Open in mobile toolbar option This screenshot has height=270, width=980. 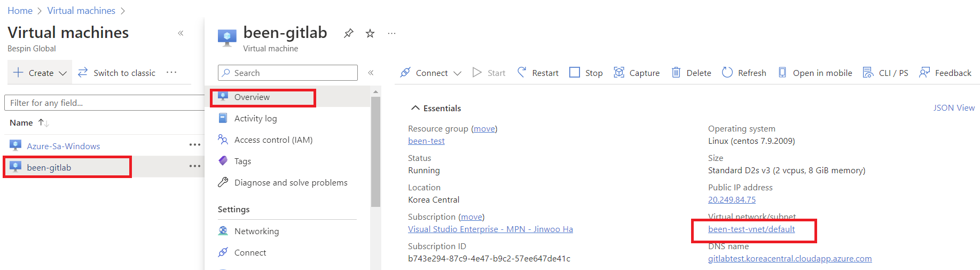pos(815,73)
